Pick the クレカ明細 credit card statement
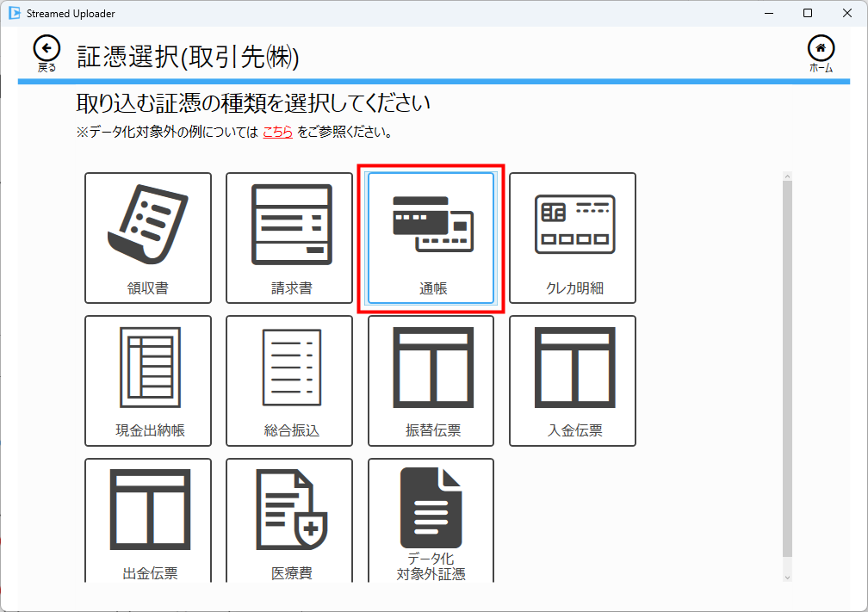Screen dimensions: 868x612 573,238
